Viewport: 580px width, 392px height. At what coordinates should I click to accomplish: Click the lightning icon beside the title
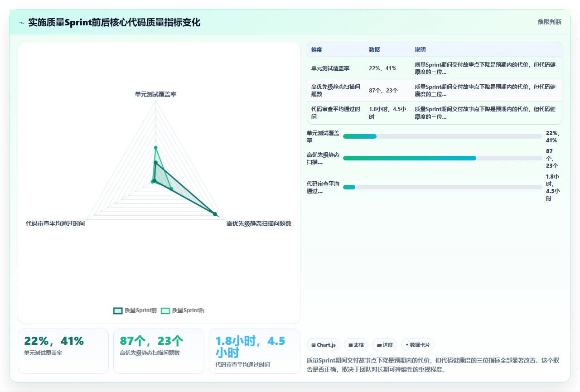point(22,23)
